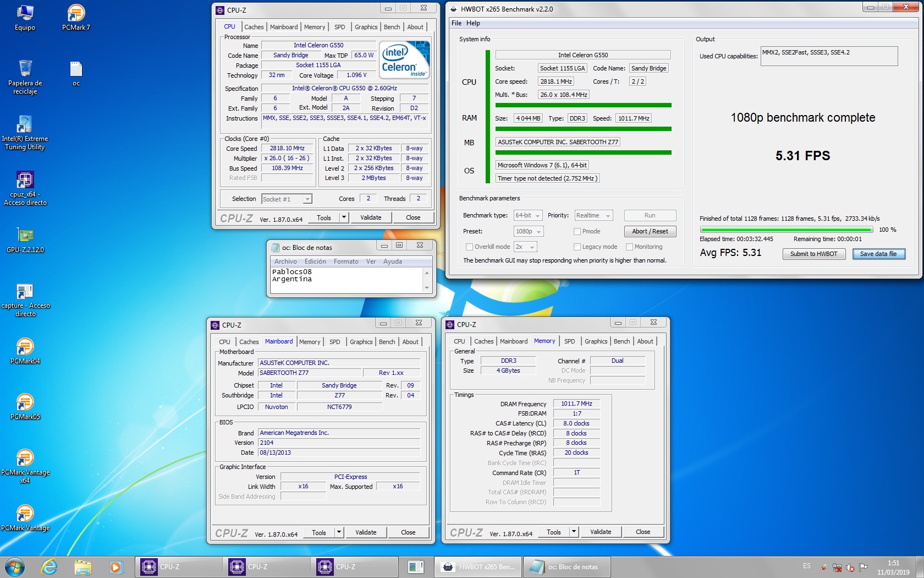Switch to HWBOT x265 taskbar button
The width and height of the screenshot is (924, 578).
tap(478, 567)
